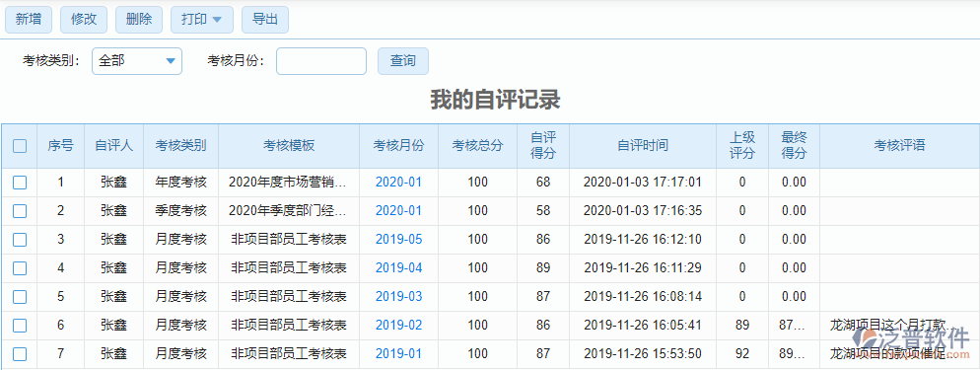
Task: Click the 考核评语 column header
Action: click(x=899, y=146)
